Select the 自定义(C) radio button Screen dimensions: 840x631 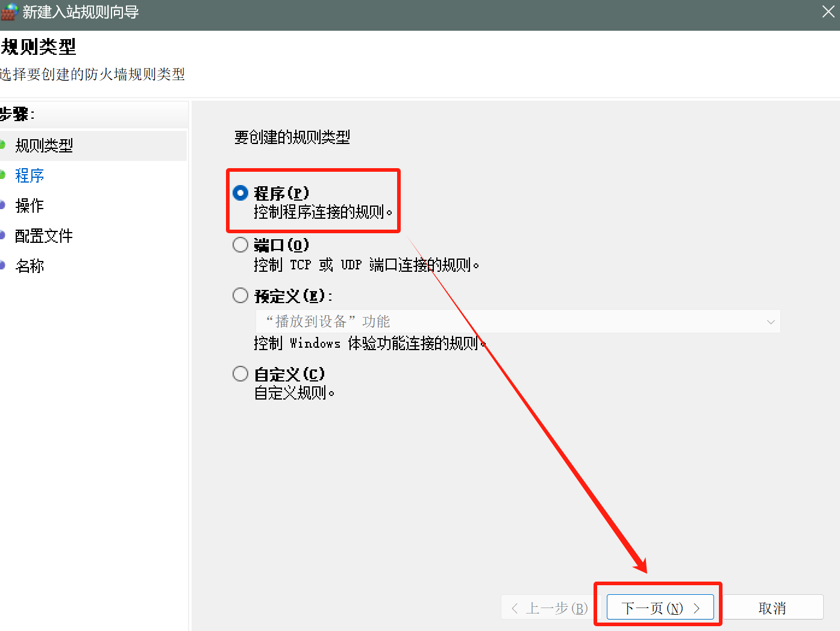pyautogui.click(x=240, y=374)
